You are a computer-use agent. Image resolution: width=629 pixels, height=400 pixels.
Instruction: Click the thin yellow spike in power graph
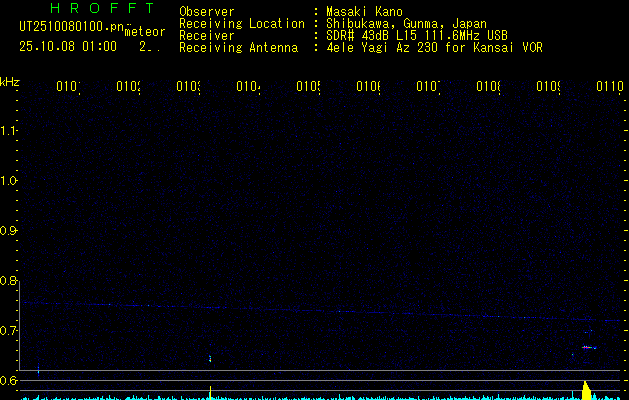[x=210, y=391]
